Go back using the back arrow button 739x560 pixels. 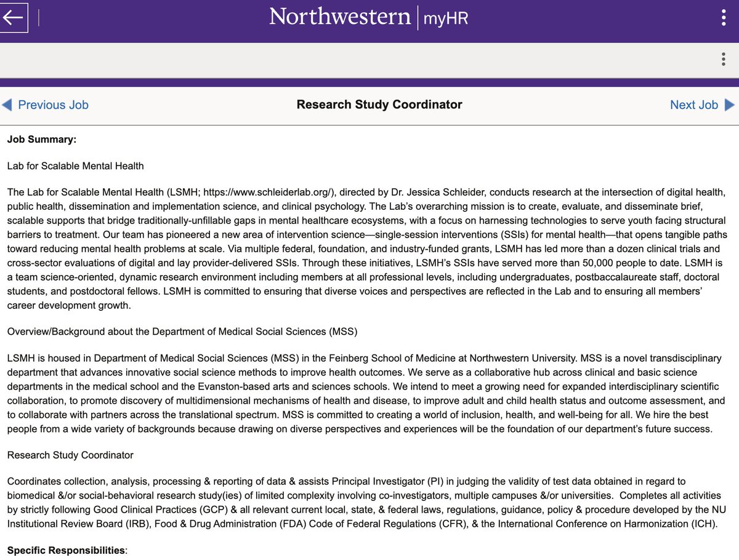coord(13,17)
